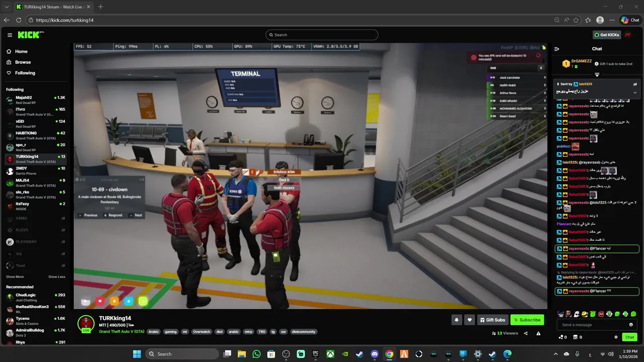This screenshot has width=644, height=362.
Task: Click the Gift Subs button
Action: 493,320
